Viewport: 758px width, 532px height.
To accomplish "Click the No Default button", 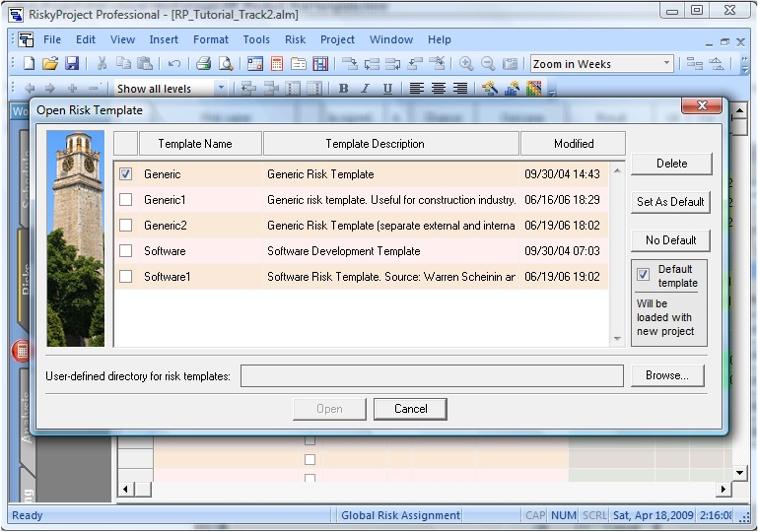I will [670, 240].
